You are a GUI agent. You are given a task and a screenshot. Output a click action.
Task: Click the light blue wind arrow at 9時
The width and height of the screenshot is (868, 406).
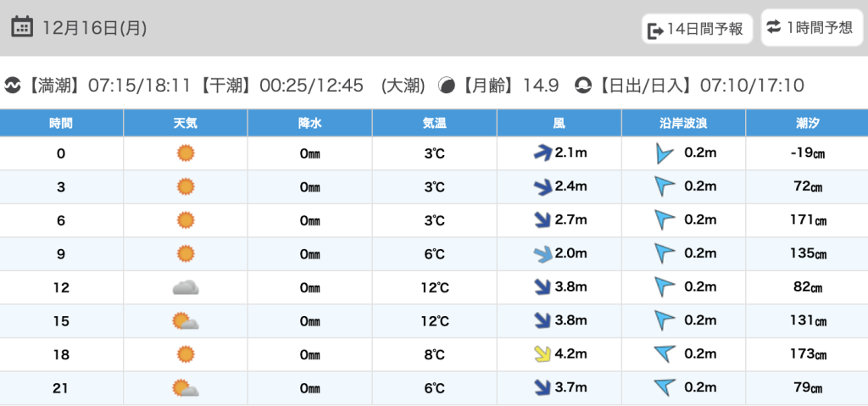(540, 253)
